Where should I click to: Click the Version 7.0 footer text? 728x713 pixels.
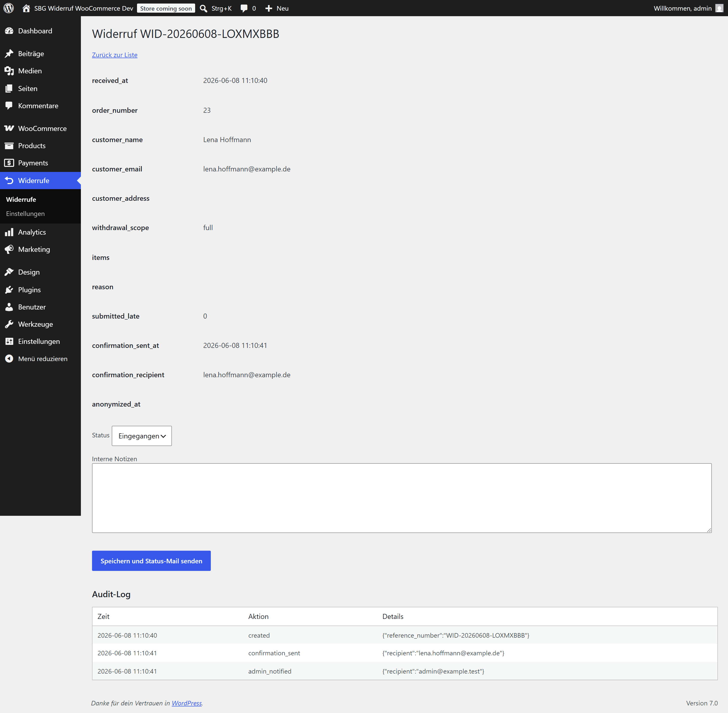tap(702, 703)
